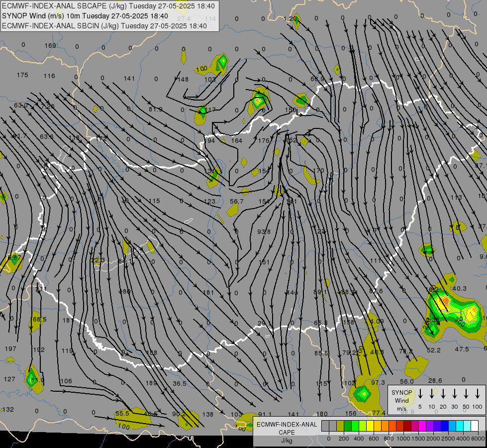Click the map value 113
The width and height of the screenshot is (487, 448).
click(x=456, y=198)
